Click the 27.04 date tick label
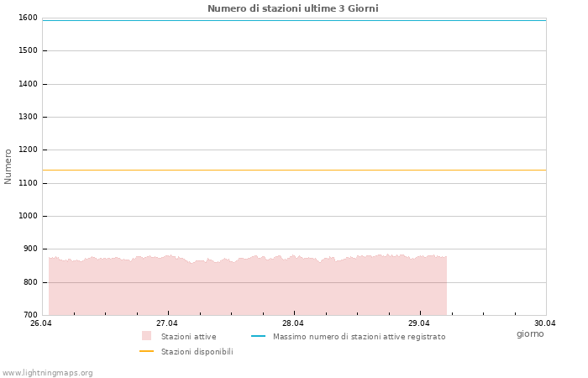This screenshot has height=378, width=588. 167,323
